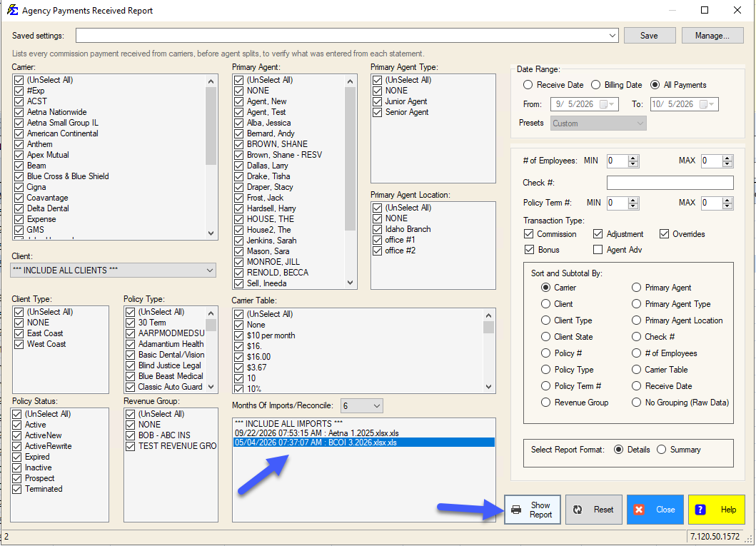The width and height of the screenshot is (756, 546).
Task: Open the To date calendar picker
Action: [x=706, y=104]
